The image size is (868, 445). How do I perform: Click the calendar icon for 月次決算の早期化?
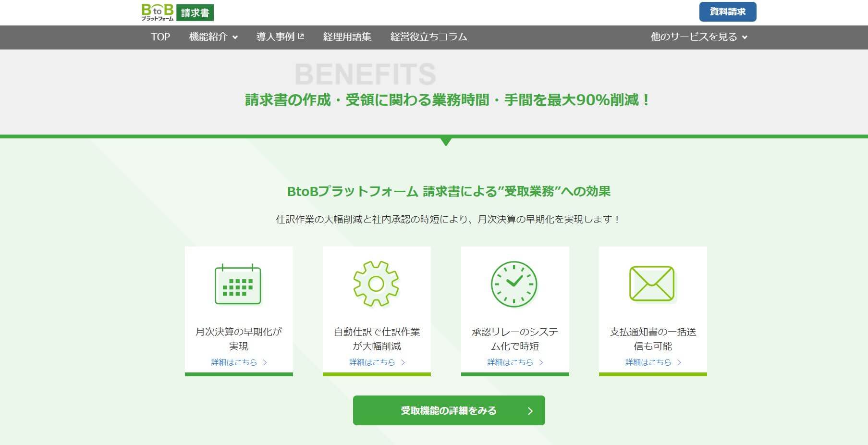pyautogui.click(x=238, y=284)
